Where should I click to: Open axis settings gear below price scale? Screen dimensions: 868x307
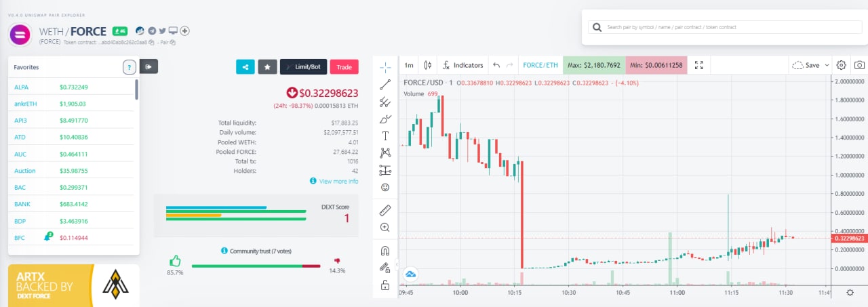pos(850,293)
